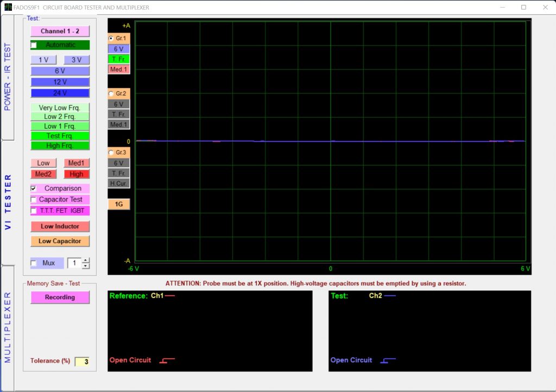
Task: Click the Recording button
Action: point(60,298)
